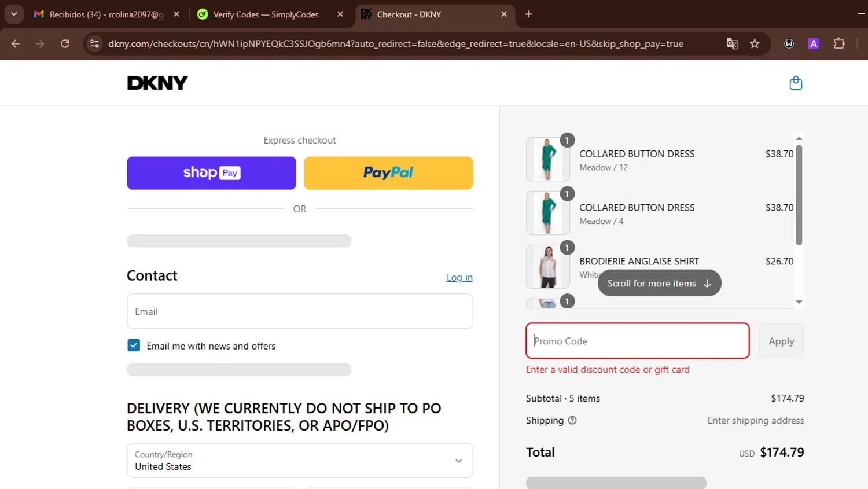
Task: Close the Verify Codes SimplyCodes tab
Action: point(340,14)
